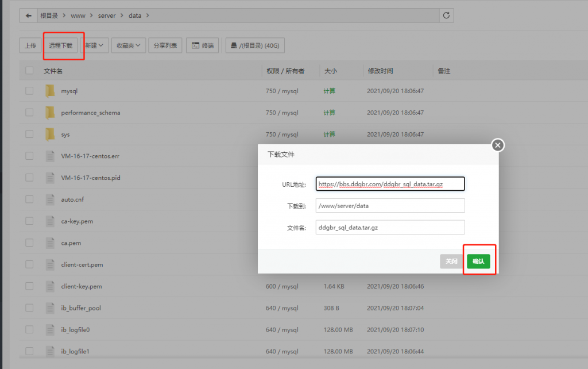Click the 下载到 path input field

point(390,206)
